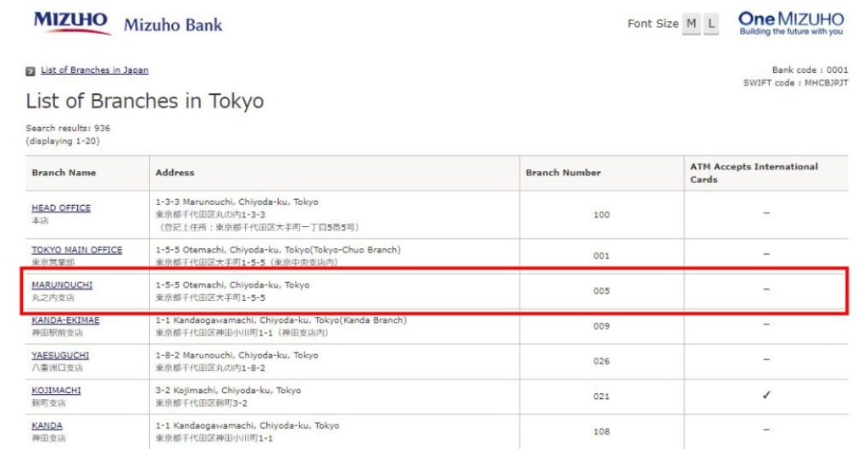This screenshot has width=868, height=449.
Task: Open the YAESUGUCHI branch link
Action: [x=60, y=356]
